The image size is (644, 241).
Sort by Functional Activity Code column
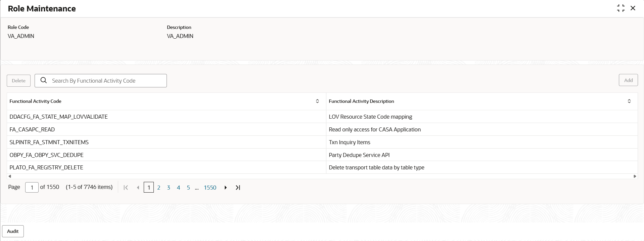pyautogui.click(x=317, y=101)
